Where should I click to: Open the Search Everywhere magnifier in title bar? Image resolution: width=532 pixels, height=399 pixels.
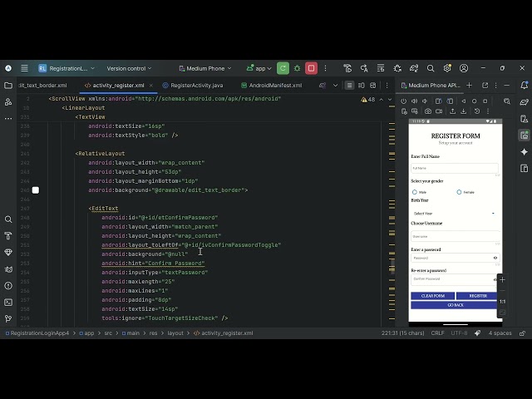pos(431,68)
